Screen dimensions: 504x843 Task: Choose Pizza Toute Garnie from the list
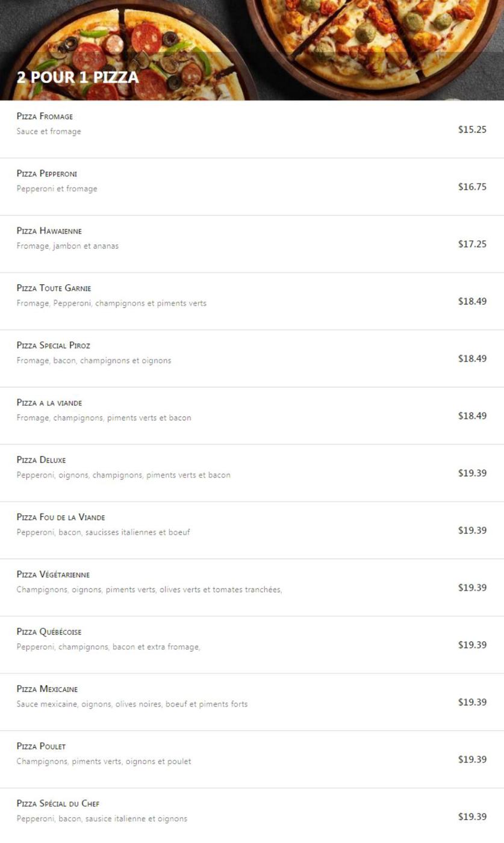(x=54, y=288)
